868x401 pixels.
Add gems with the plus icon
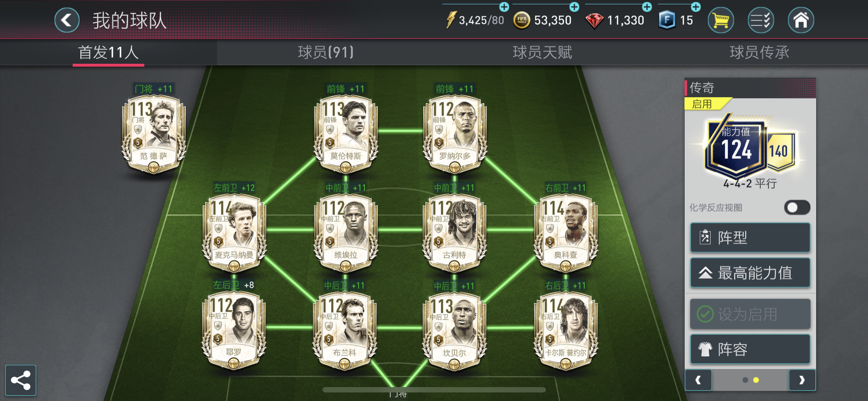pos(647,6)
